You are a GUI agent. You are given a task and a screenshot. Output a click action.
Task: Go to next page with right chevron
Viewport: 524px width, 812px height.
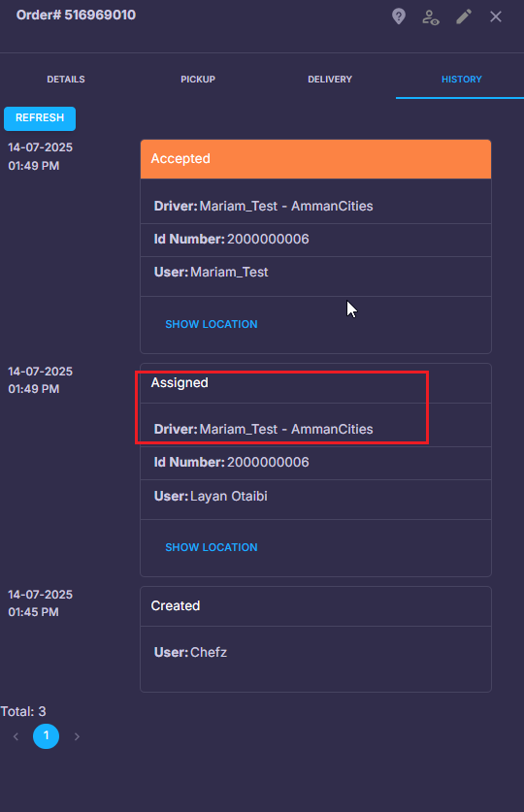coord(77,736)
